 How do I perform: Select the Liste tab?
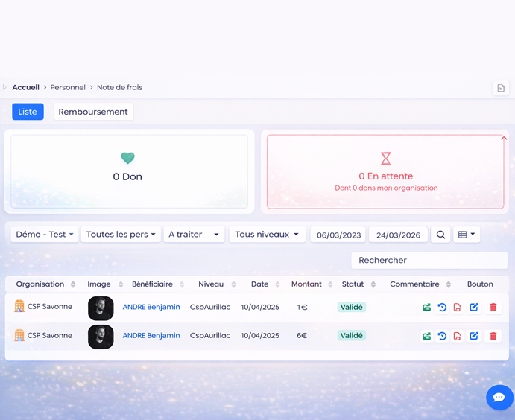coord(28,112)
